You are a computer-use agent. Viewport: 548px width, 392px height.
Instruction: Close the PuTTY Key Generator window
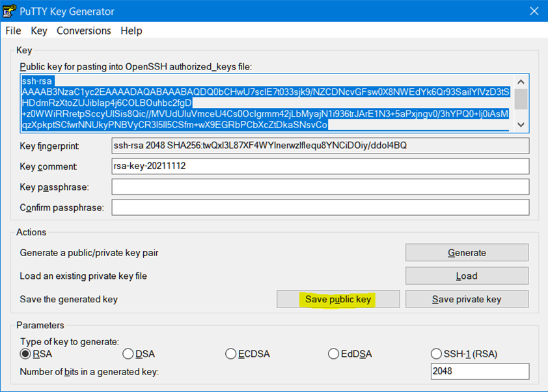(x=534, y=11)
